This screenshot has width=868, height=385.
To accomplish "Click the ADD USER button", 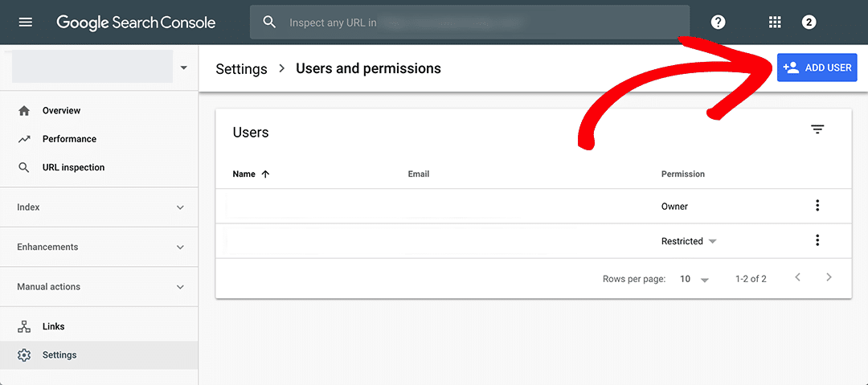I will tap(817, 68).
